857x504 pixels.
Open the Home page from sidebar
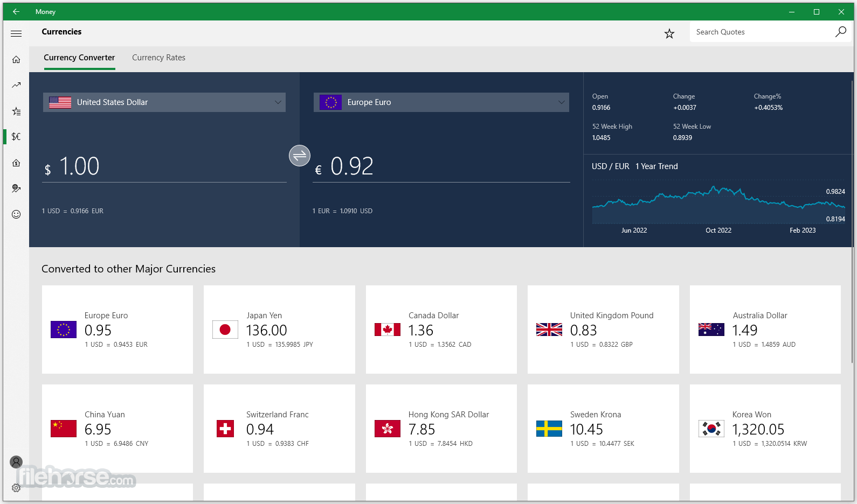16,59
